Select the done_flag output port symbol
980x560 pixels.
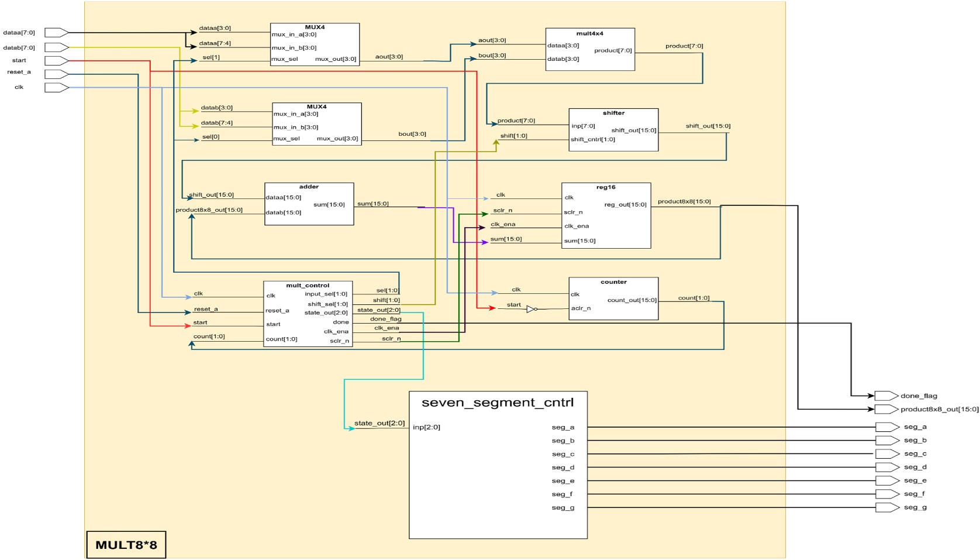tap(886, 396)
